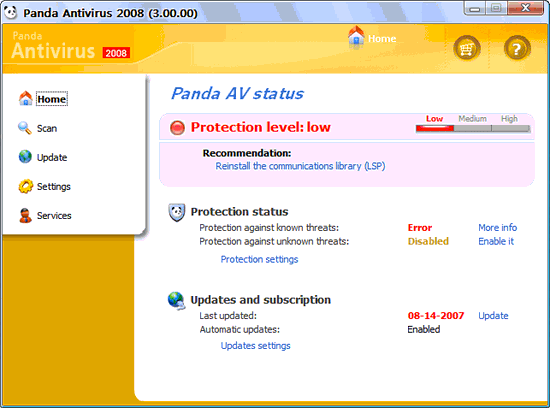550x408 pixels.
Task: Click the Panda Antivirus 2008 logo banner
Action: (71, 46)
